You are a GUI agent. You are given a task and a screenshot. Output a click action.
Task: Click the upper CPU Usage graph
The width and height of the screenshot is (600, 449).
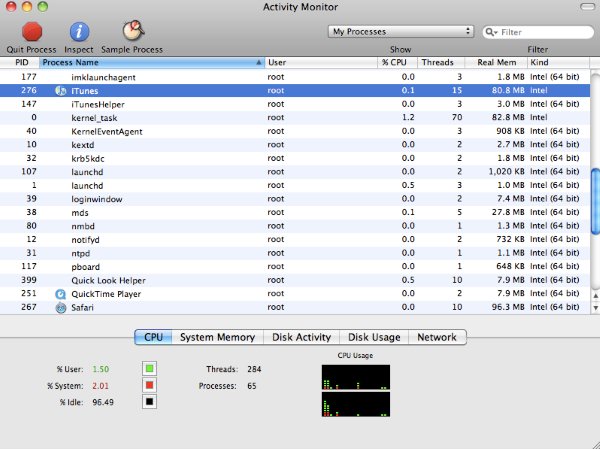coord(356,377)
